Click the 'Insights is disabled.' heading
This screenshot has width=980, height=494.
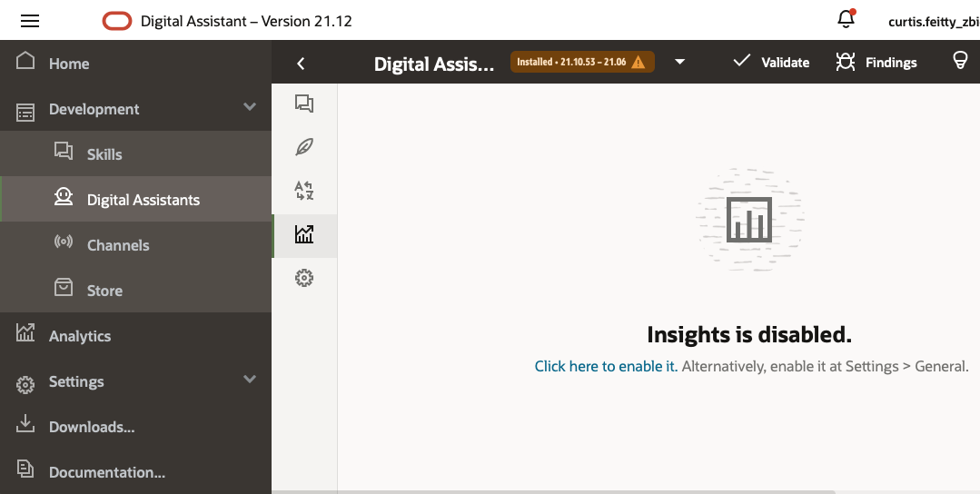(748, 335)
